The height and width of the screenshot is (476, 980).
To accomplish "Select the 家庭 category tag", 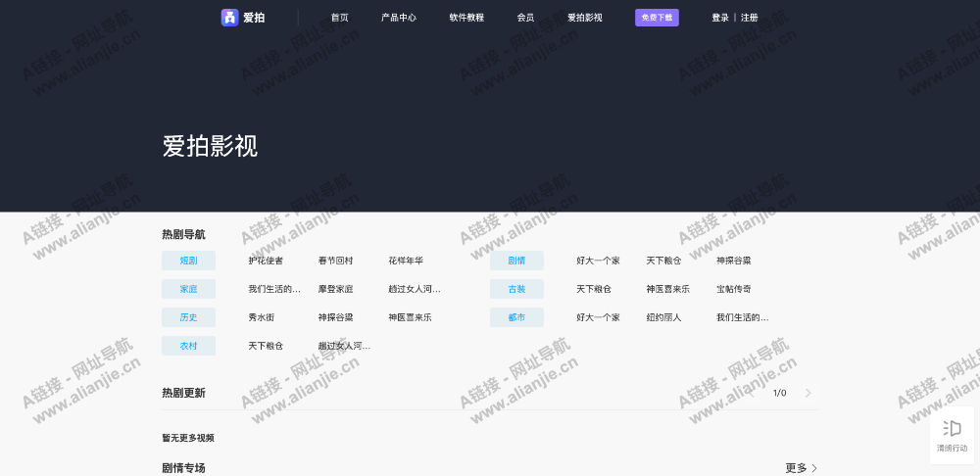I will click(189, 289).
